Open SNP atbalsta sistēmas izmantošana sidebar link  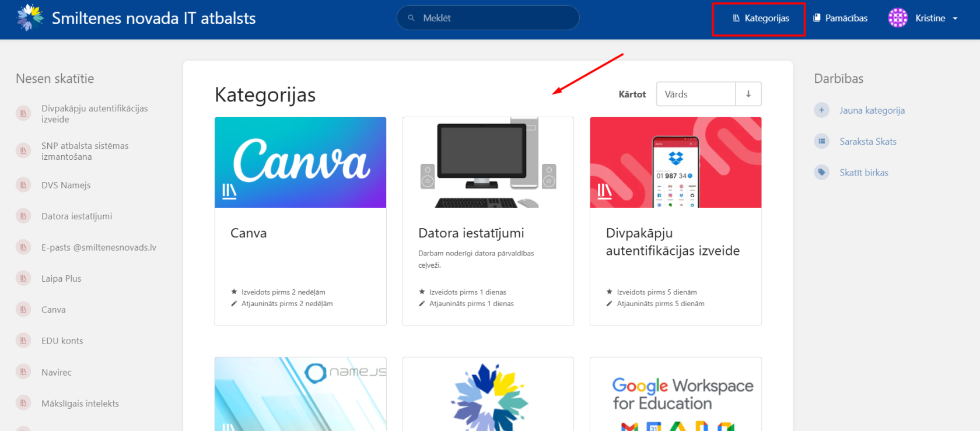pyautogui.click(x=85, y=151)
